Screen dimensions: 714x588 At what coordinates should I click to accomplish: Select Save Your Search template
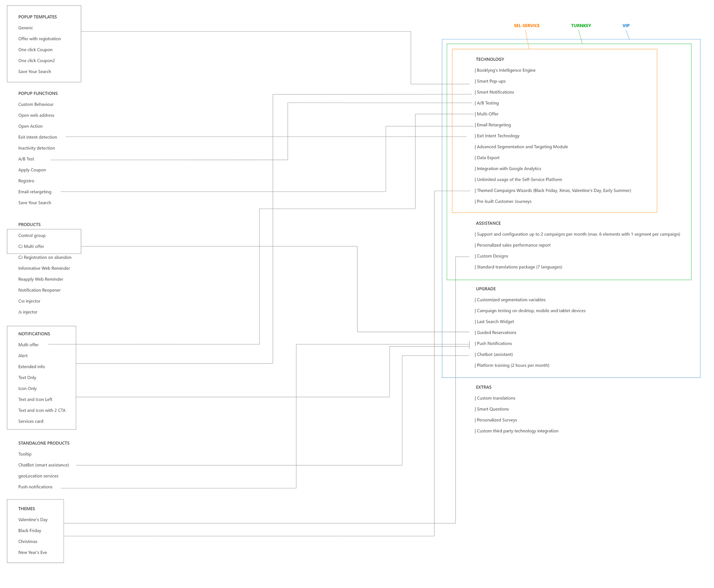[34, 71]
